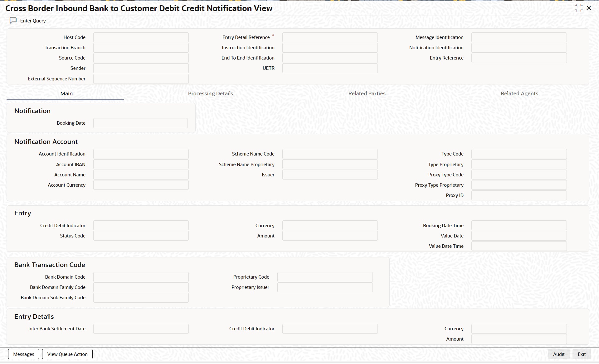Screen dimensions: 599x364
Task: Focus the Message Identification field
Action: 519,37
